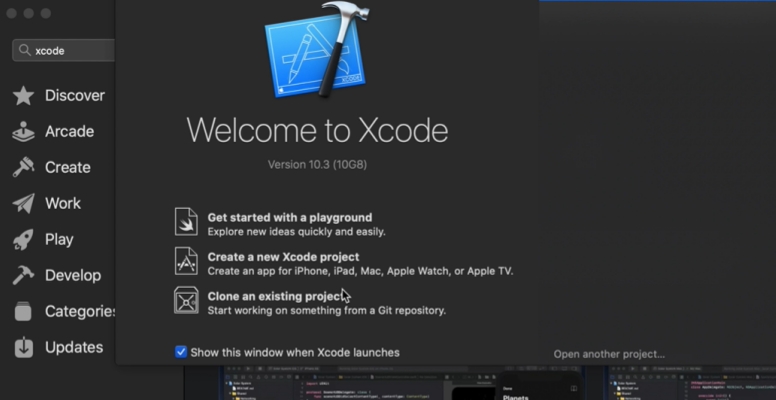The image size is (776, 400).
Task: Click the third gray window control dot
Action: coord(46,13)
